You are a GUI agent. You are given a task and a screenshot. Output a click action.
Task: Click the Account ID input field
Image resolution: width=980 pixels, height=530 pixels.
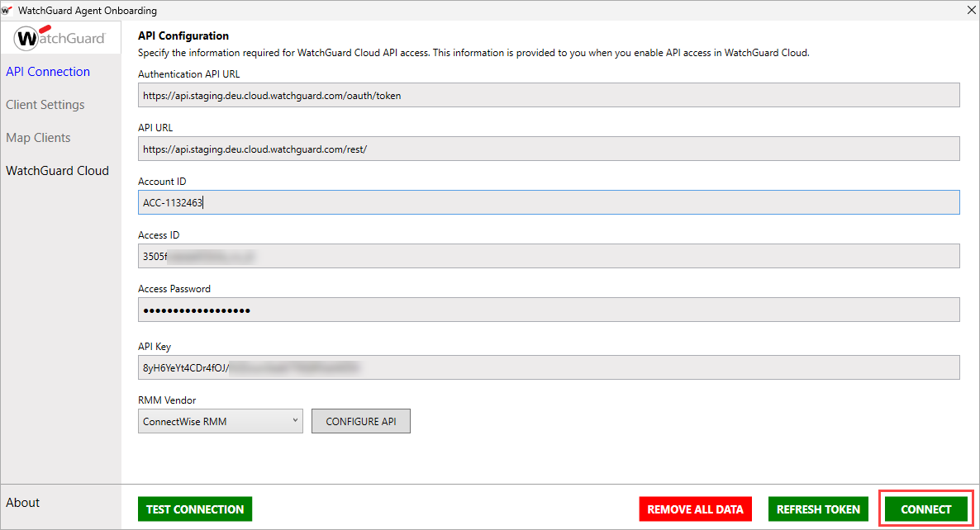549,202
